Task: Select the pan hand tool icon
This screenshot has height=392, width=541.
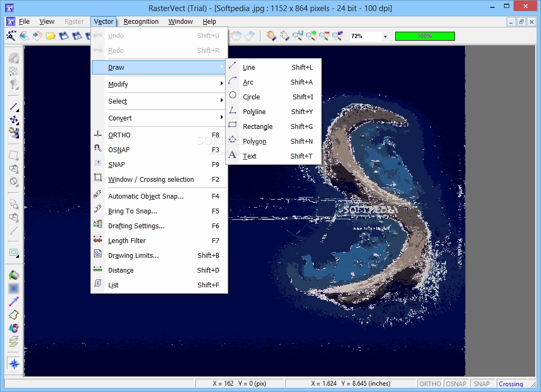Action: [271, 35]
